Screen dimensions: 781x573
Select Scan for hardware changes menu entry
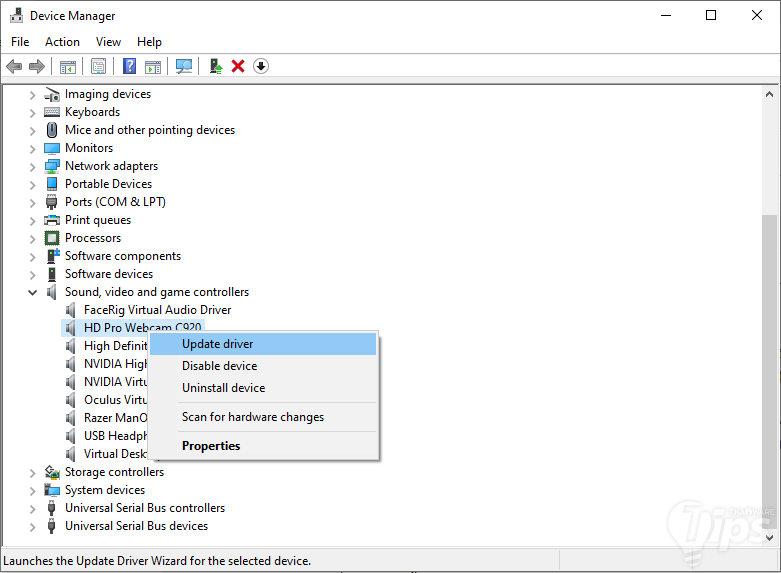coord(263,417)
